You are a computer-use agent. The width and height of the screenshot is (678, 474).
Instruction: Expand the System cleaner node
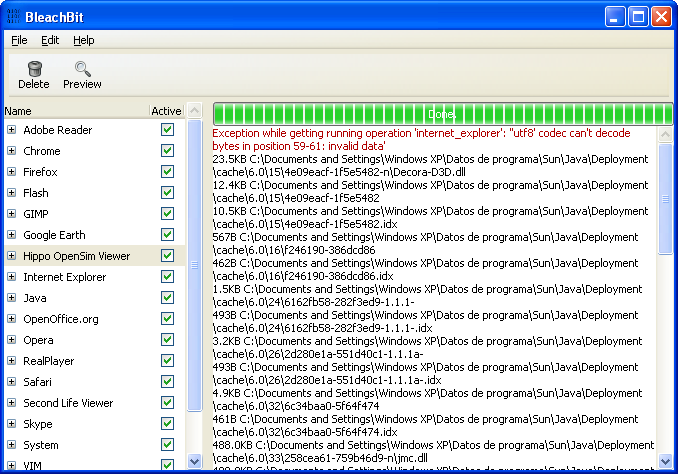(x=12, y=445)
